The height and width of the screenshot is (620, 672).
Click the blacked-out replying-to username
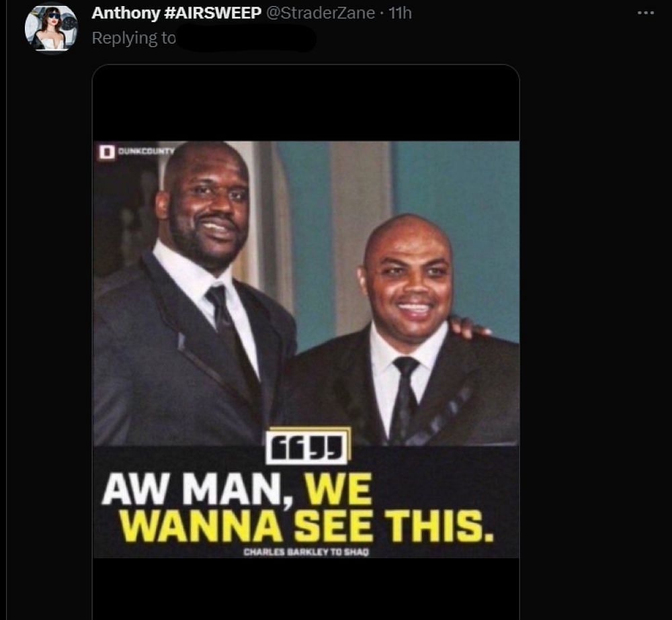(247, 38)
